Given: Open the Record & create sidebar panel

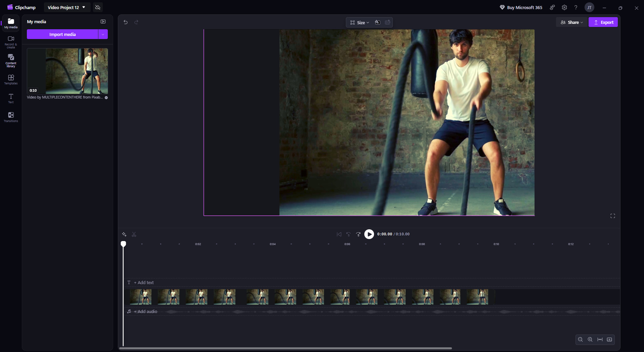Looking at the screenshot, I should (11, 42).
